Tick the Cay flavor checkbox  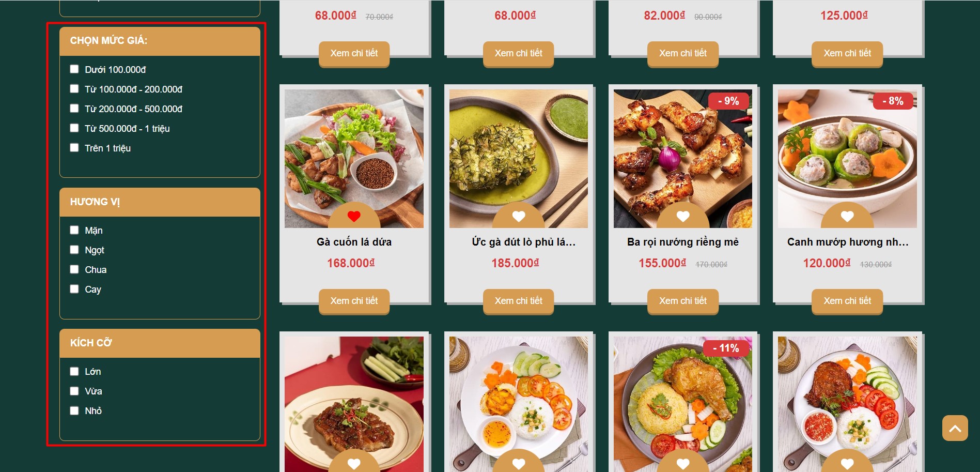(74, 288)
